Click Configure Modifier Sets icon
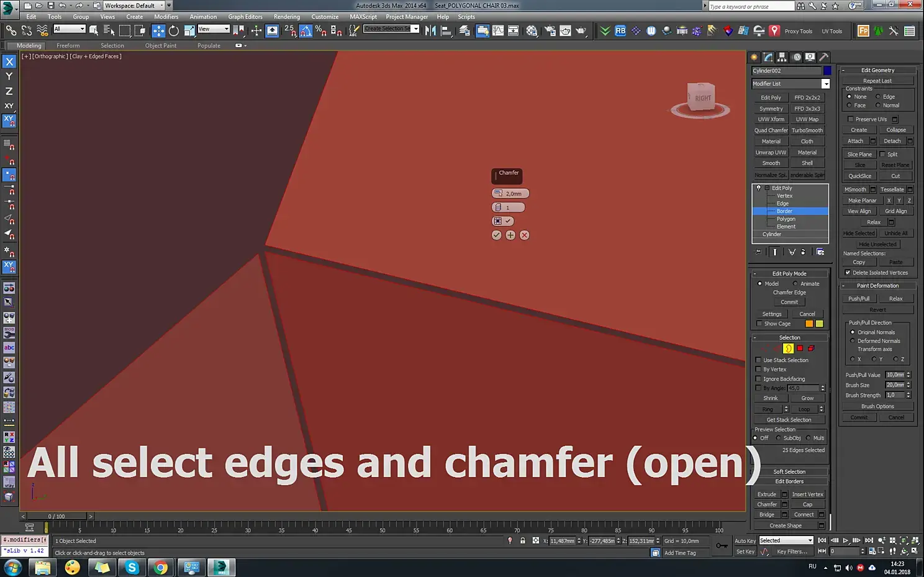 tap(820, 252)
